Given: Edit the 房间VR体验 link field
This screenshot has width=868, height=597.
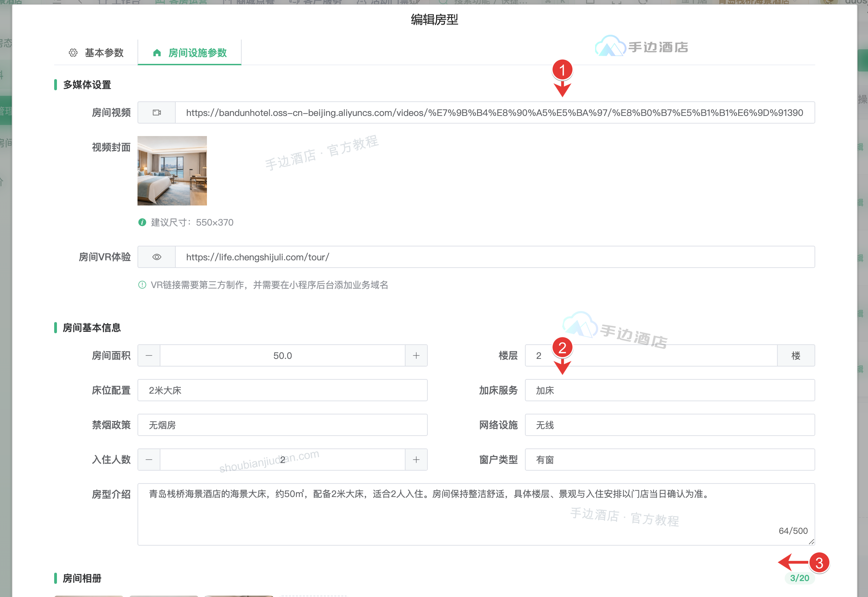Looking at the screenshot, I should click(495, 257).
